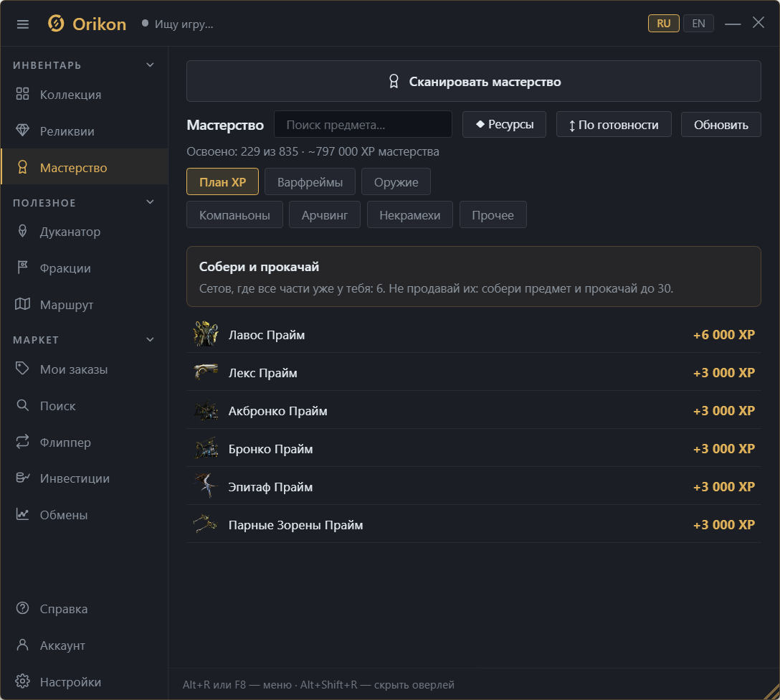Click the Мои заказы tag icon
This screenshot has height=700, width=780.
tap(22, 369)
